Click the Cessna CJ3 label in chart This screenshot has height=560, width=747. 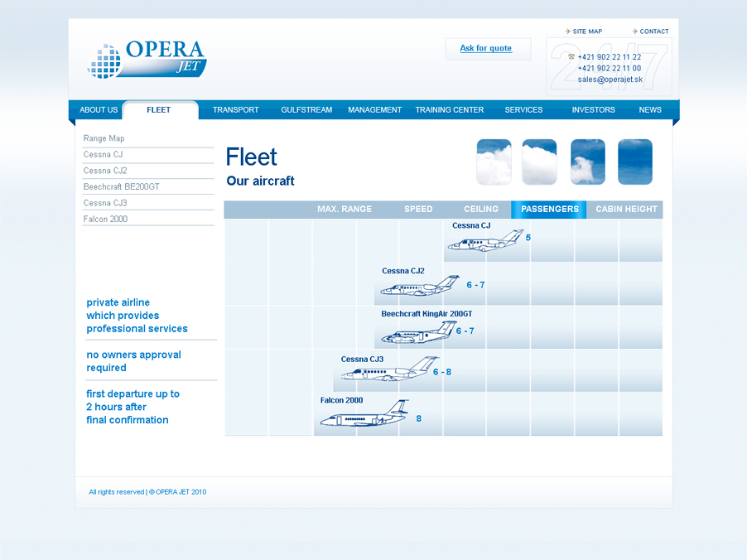tap(362, 360)
